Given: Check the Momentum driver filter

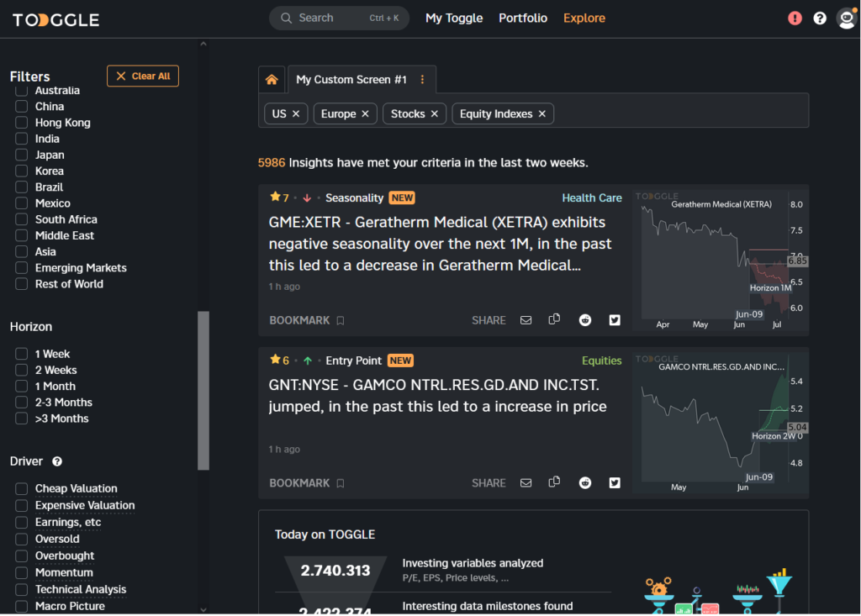Looking at the screenshot, I should click(21, 572).
